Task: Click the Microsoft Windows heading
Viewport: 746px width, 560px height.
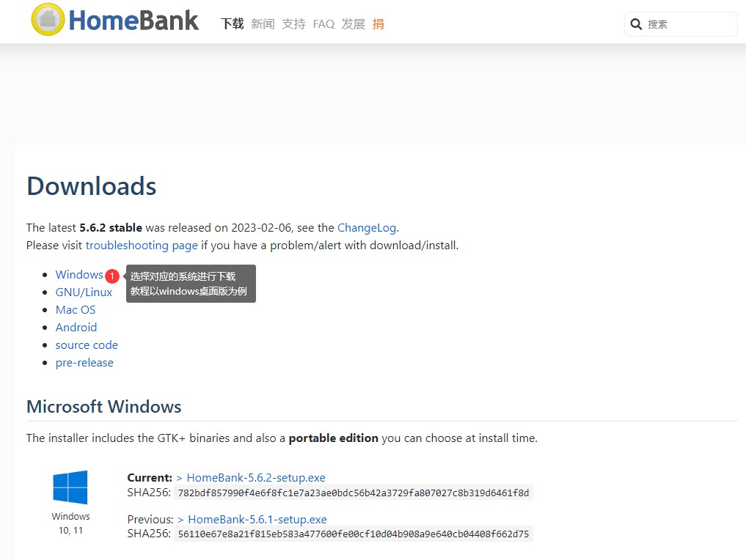Action: pos(103,407)
